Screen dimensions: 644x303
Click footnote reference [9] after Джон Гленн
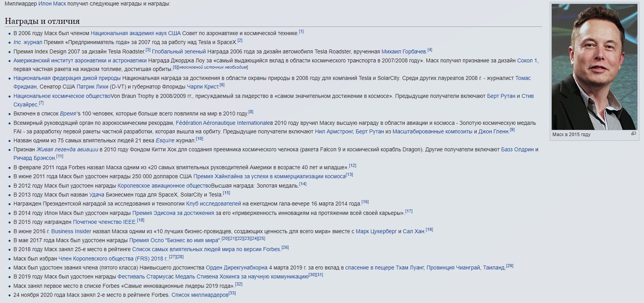click(x=512, y=130)
